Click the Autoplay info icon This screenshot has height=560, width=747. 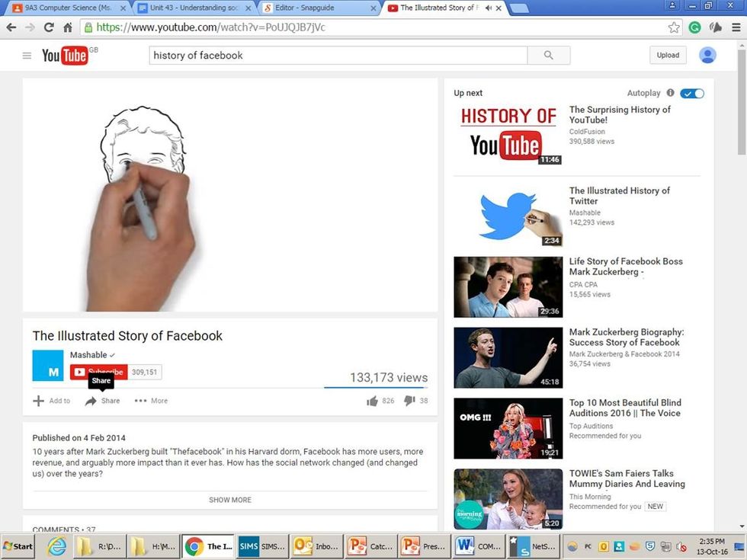point(670,93)
